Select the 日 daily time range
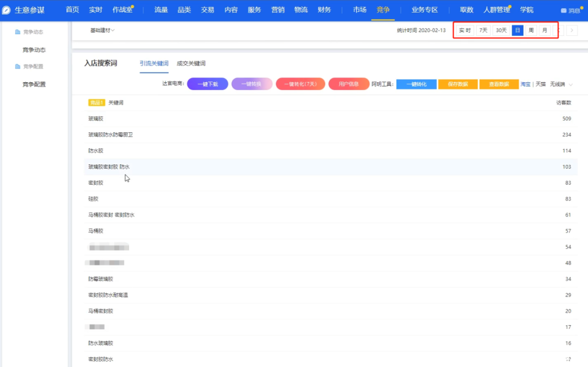The image size is (588, 367). [x=517, y=30]
